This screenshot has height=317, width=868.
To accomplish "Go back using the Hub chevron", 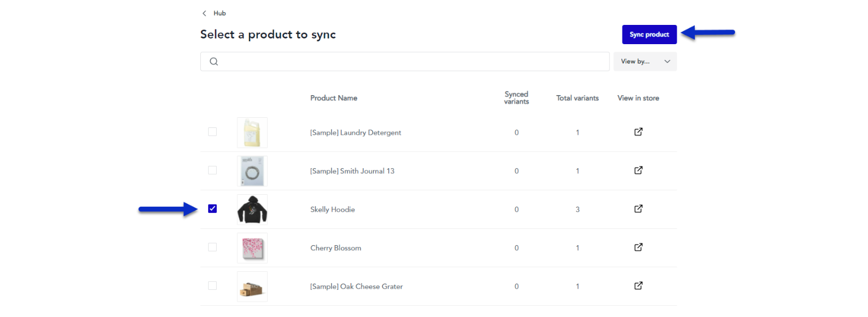I will 204,13.
